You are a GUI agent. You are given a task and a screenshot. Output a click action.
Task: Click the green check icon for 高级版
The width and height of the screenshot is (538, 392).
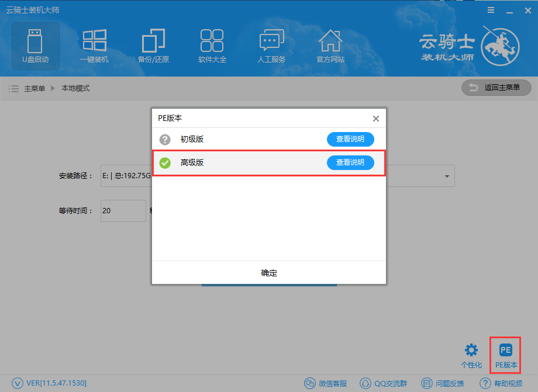click(x=165, y=163)
